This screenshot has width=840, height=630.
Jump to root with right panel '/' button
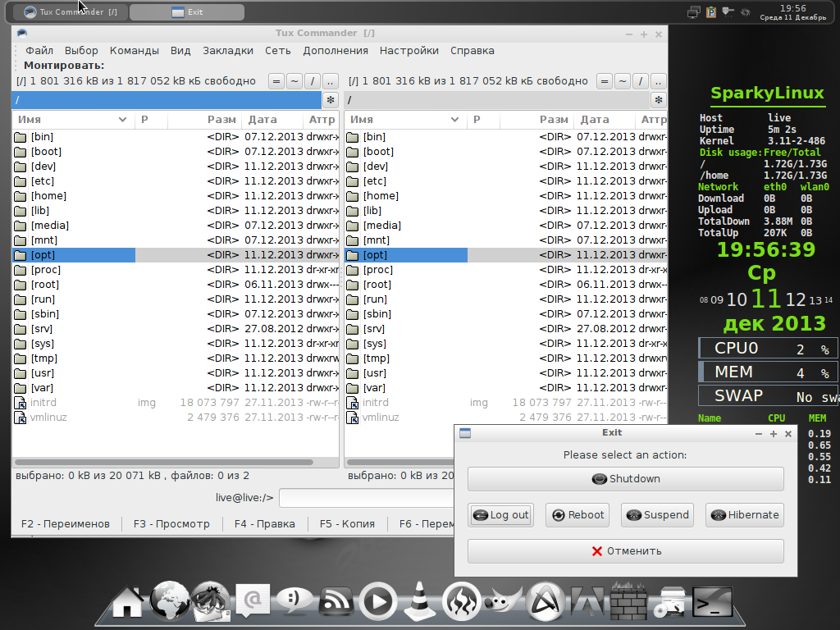(x=640, y=81)
